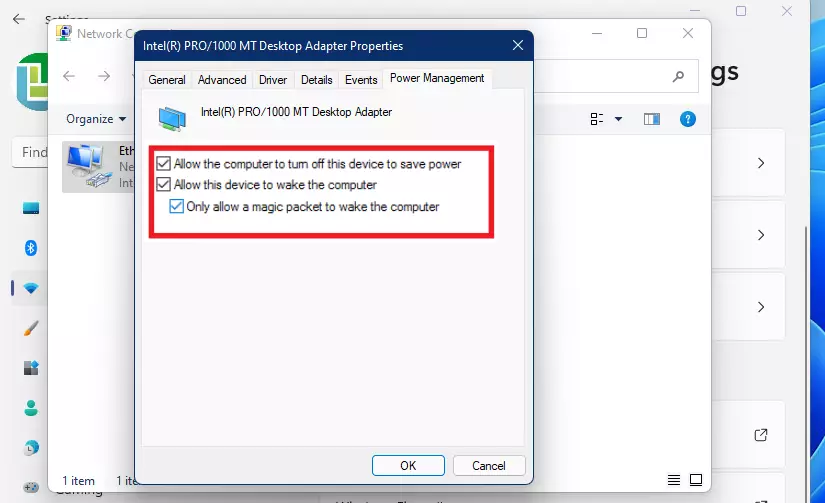Switch to large icons view in status bar
825x503 pixels.
(696, 479)
